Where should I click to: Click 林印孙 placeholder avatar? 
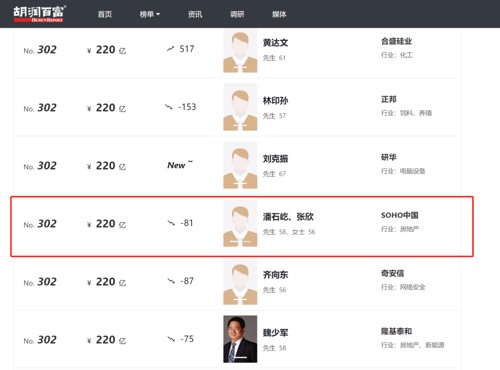click(x=240, y=107)
